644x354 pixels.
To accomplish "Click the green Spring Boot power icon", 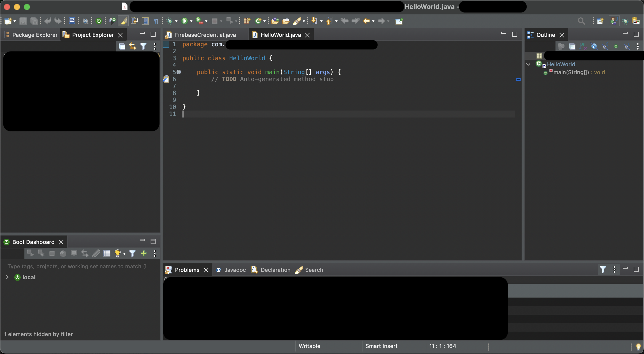I will pos(99,21).
